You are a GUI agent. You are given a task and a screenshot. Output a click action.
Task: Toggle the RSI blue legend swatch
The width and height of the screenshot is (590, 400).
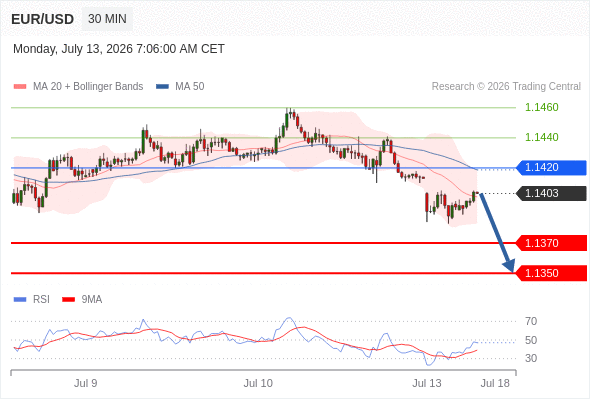(x=20, y=300)
